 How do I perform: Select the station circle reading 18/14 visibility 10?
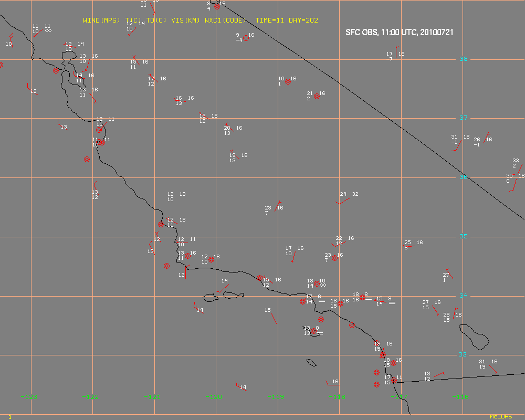tap(317, 283)
